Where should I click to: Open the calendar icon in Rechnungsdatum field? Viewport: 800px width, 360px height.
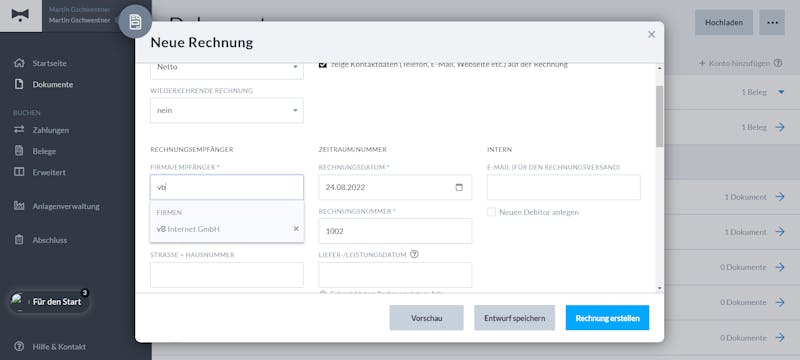459,187
